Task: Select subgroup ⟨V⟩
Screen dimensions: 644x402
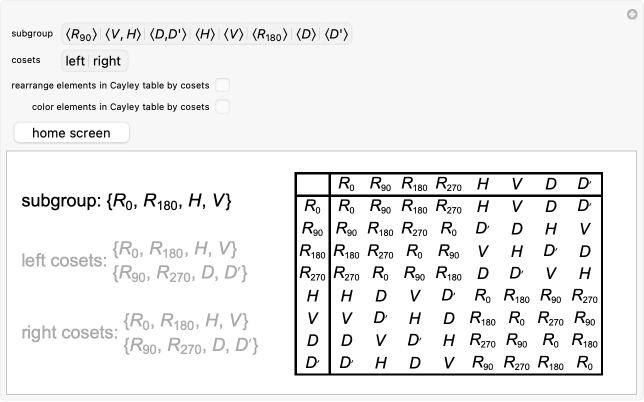Action: (232, 35)
